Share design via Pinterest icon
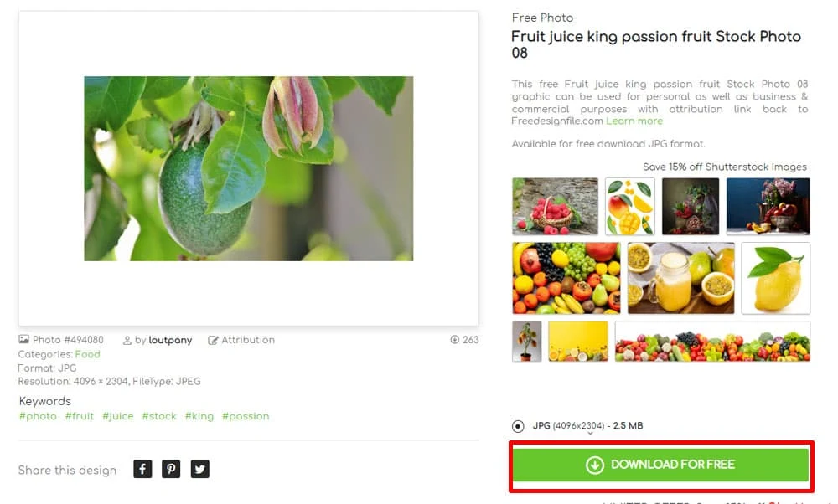 171,469
